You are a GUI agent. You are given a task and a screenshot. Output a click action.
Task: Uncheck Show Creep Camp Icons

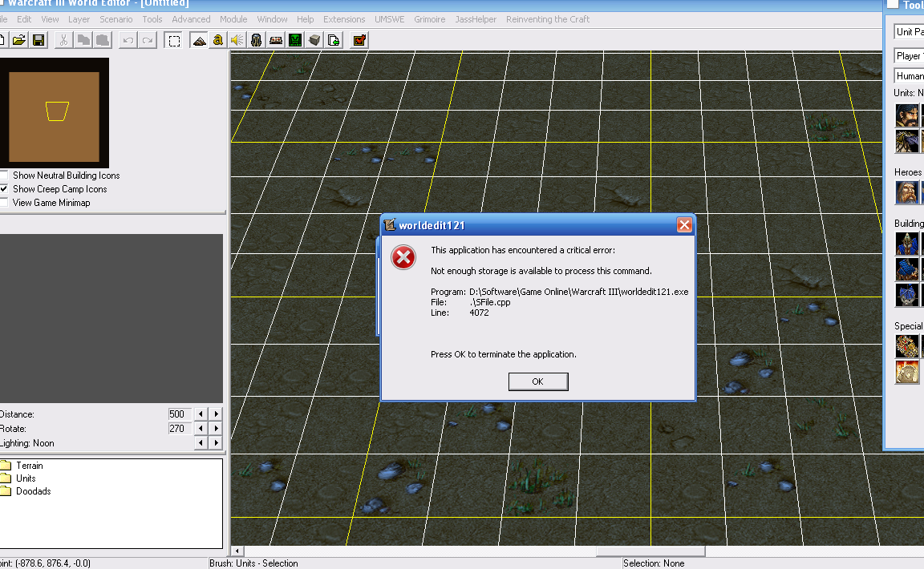[x=3, y=188]
